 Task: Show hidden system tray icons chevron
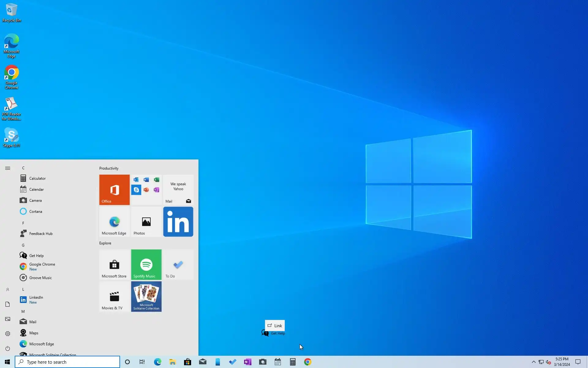pos(533,362)
